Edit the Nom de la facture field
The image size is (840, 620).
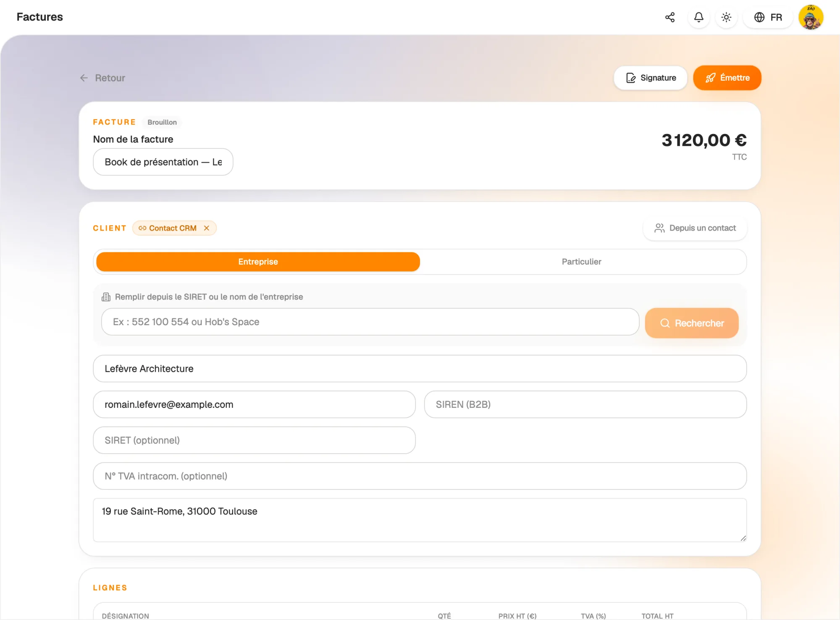163,162
